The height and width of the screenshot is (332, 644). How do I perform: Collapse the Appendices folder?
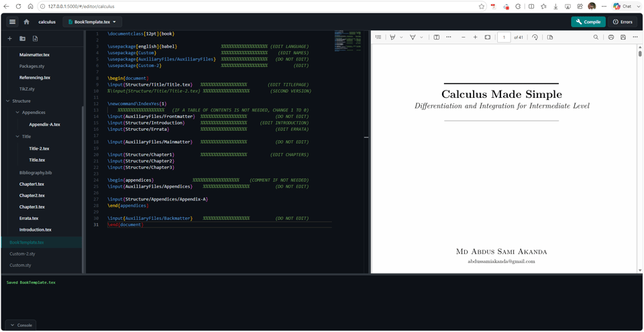coord(17,112)
